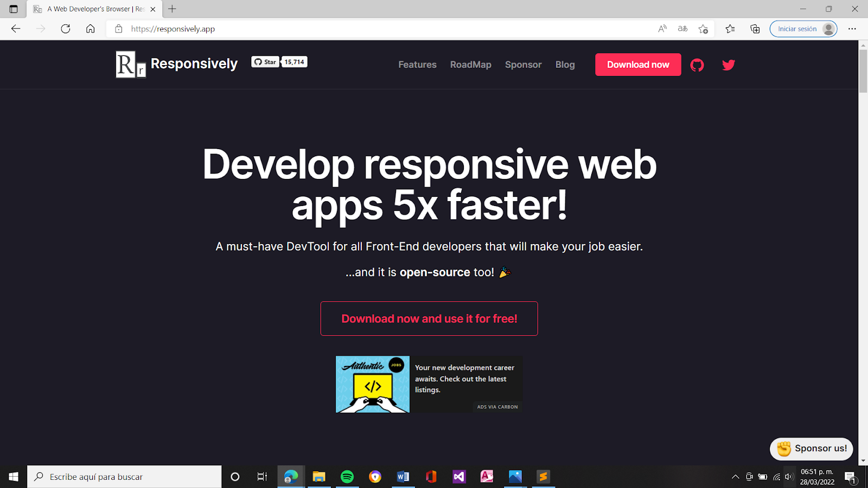Viewport: 868px width, 488px height.
Task: Click the ADS VIA CARBON link
Action: (x=497, y=407)
